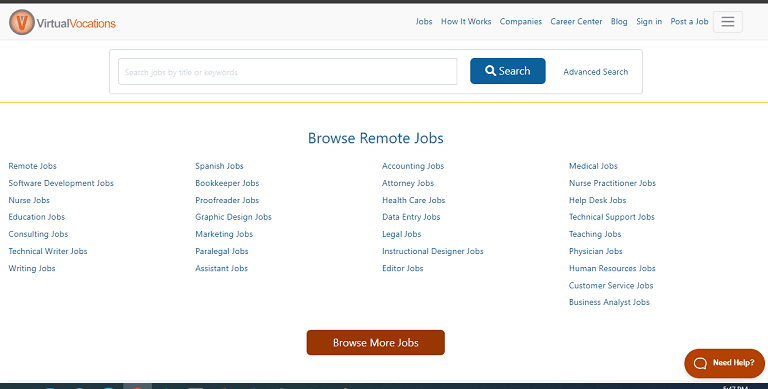Browse Physician Jobs

point(596,251)
